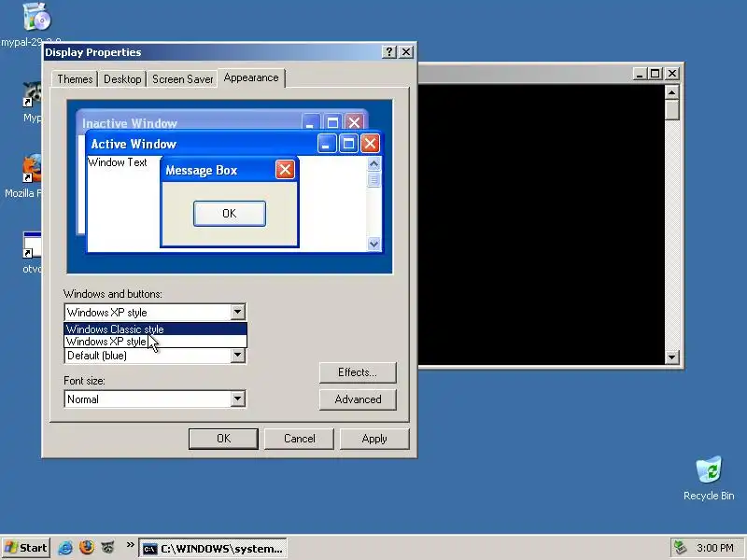The width and height of the screenshot is (747, 560).
Task: Apply the appearance changes
Action: point(374,439)
